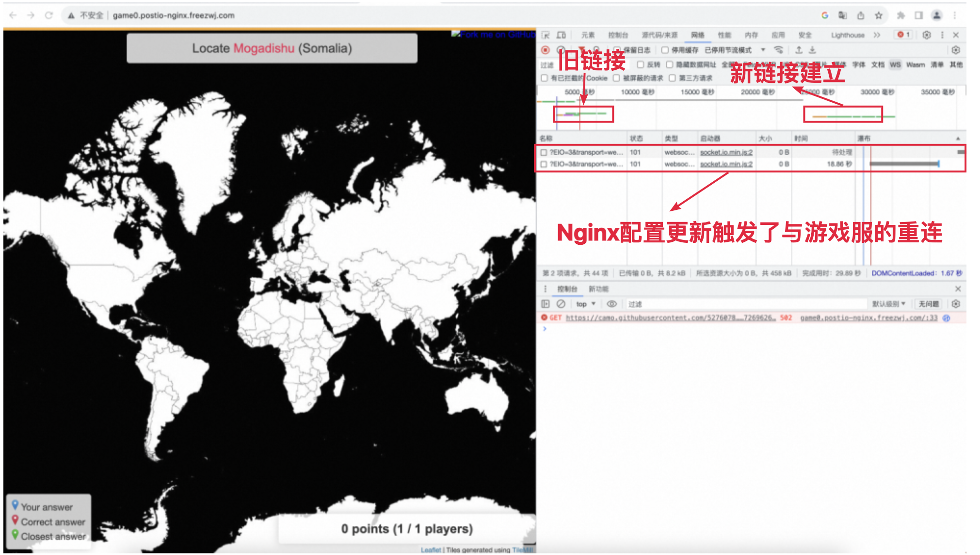Click the clear console icon

coord(561,304)
